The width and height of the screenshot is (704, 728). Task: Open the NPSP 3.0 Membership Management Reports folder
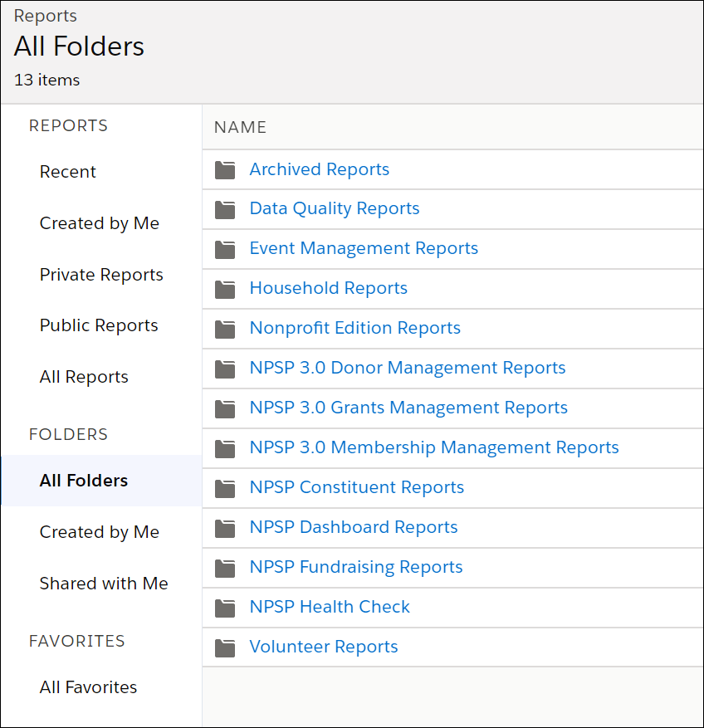[x=434, y=447]
